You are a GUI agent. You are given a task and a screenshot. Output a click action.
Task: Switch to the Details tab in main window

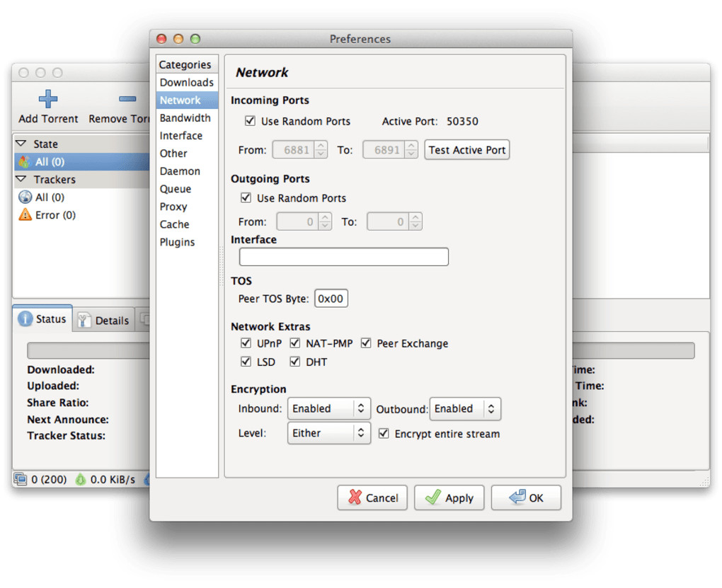click(103, 320)
